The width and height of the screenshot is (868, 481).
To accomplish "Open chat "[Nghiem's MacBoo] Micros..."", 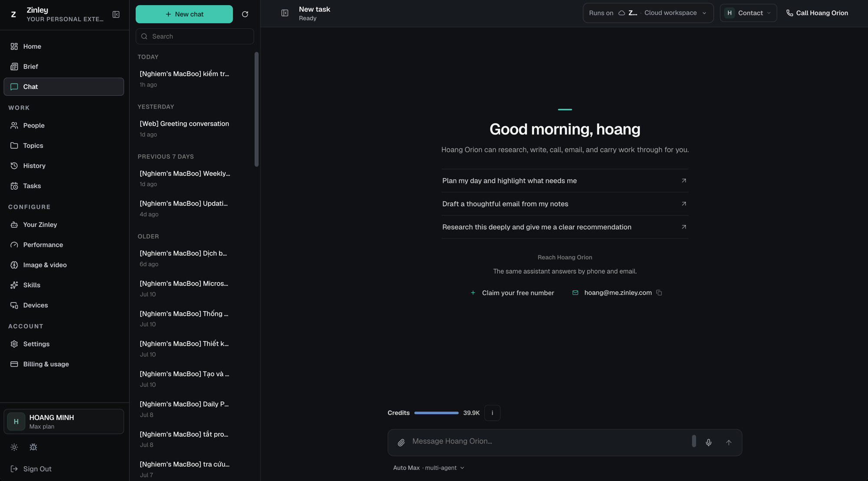I will pos(194,288).
